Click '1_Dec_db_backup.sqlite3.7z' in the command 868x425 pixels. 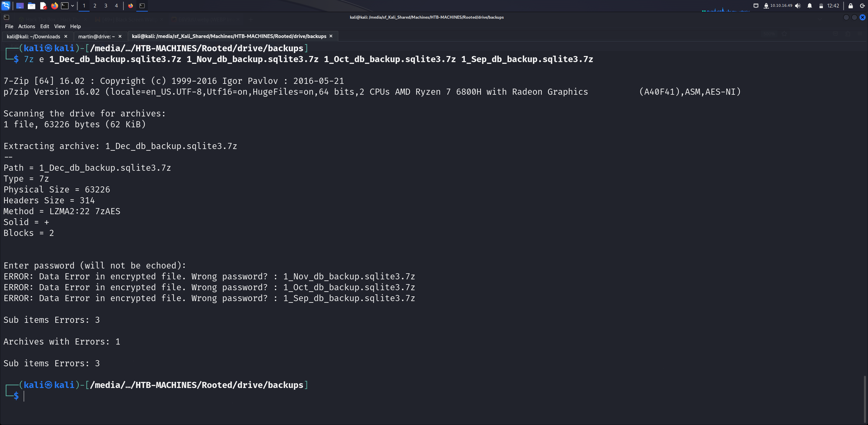pyautogui.click(x=115, y=59)
